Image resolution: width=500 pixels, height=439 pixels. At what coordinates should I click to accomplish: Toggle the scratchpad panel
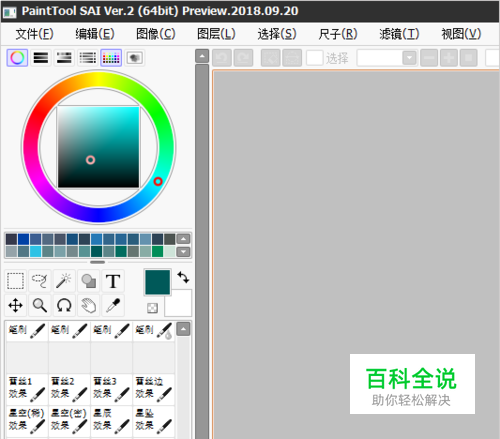pyautogui.click(x=134, y=58)
